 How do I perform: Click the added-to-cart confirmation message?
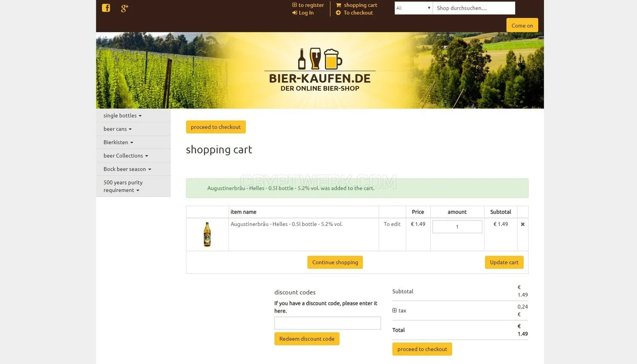(357, 188)
